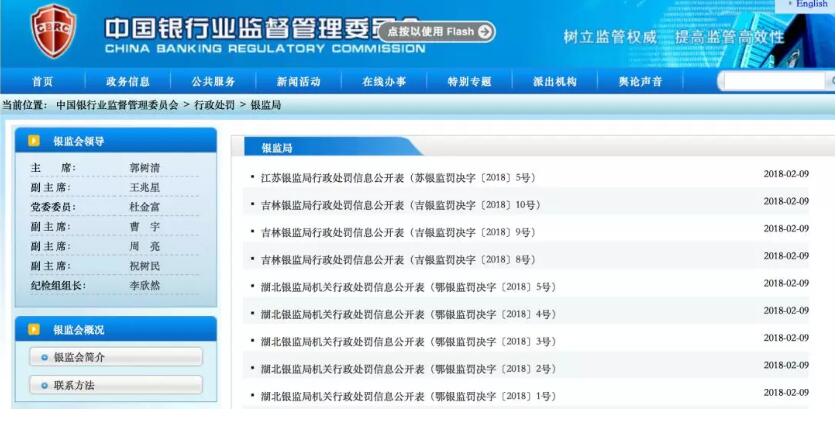Click breadcrumb 中国银行业监督管理委员会
The image size is (836, 445).
coord(117,105)
